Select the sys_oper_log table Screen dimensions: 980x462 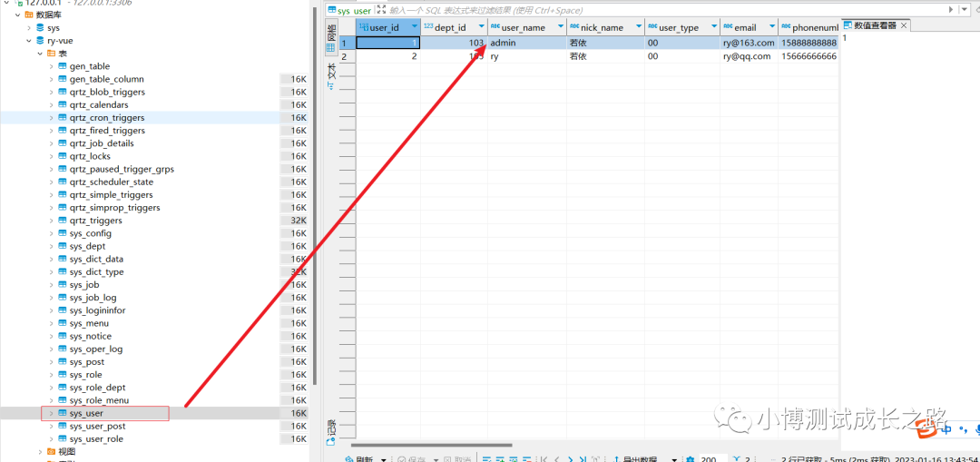[95, 349]
